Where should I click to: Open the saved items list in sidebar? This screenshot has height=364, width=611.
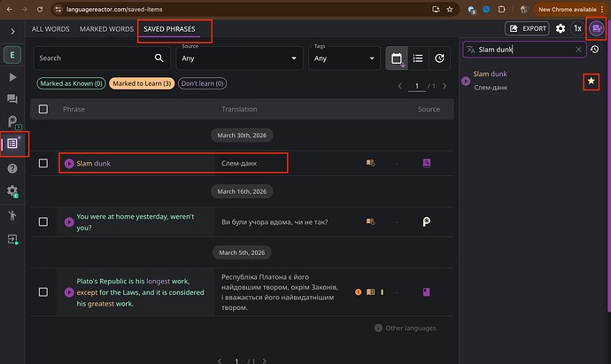pyautogui.click(x=12, y=143)
